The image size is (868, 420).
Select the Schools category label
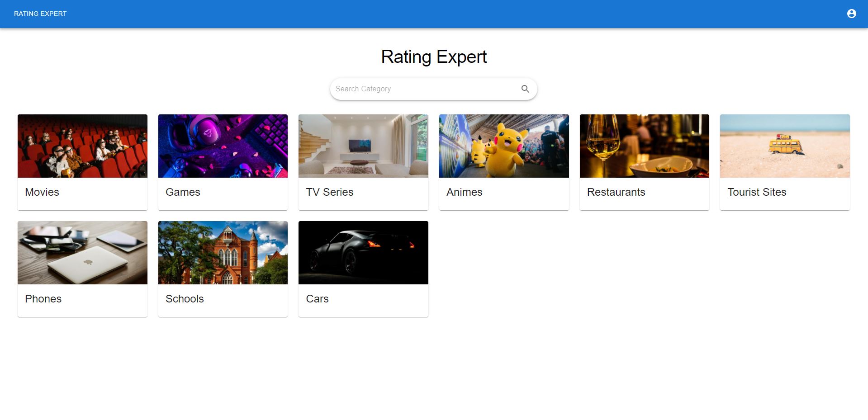[185, 299]
